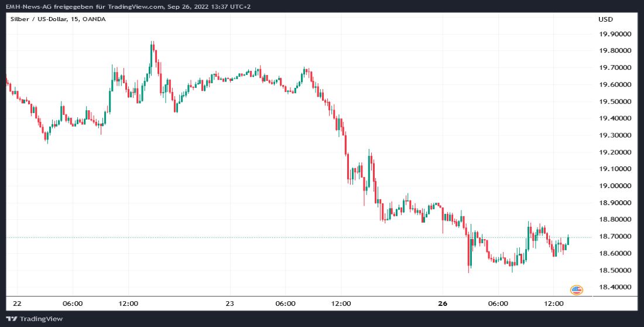644x327 pixels.
Task: Click the last 12:00 time label
Action: tap(554, 304)
